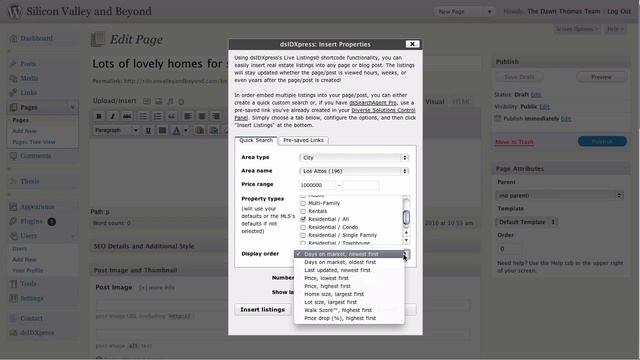Open the Help tab
The height and width of the screenshot is (360, 640).
tap(615, 29)
